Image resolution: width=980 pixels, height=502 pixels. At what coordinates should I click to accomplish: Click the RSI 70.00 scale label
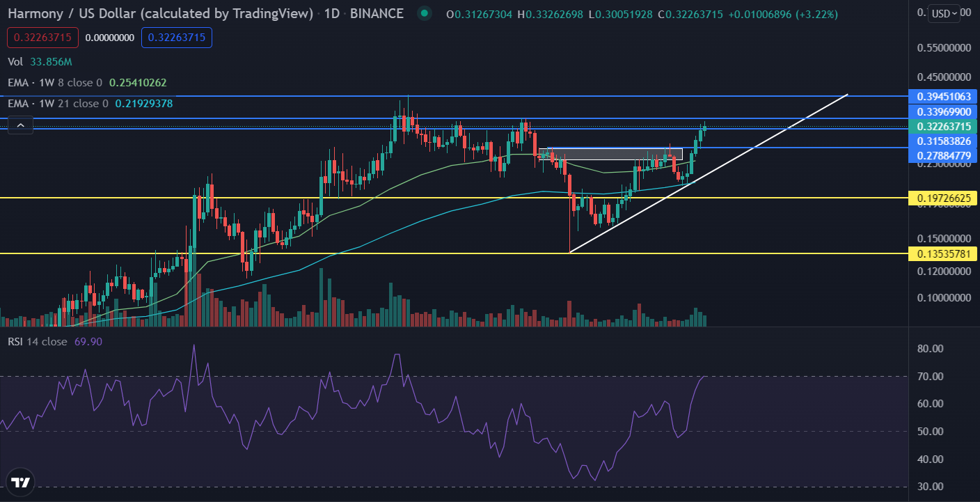click(931, 377)
